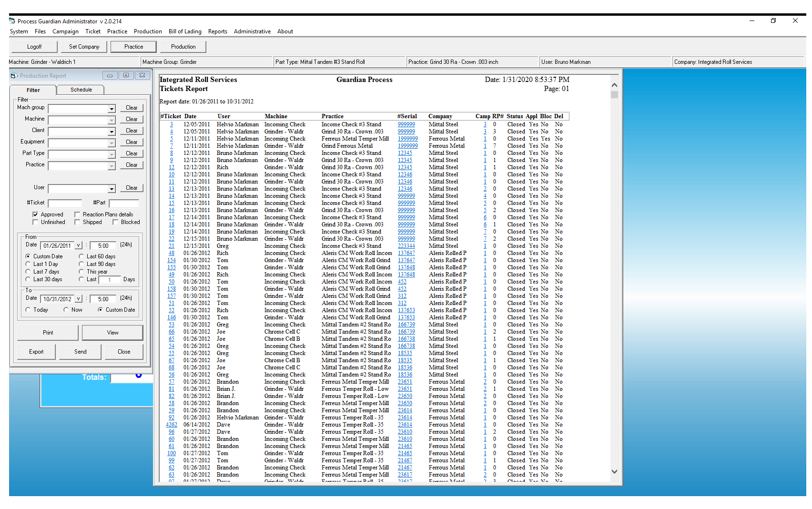Select the Last 90 days radio
812x509 pixels.
click(81, 264)
